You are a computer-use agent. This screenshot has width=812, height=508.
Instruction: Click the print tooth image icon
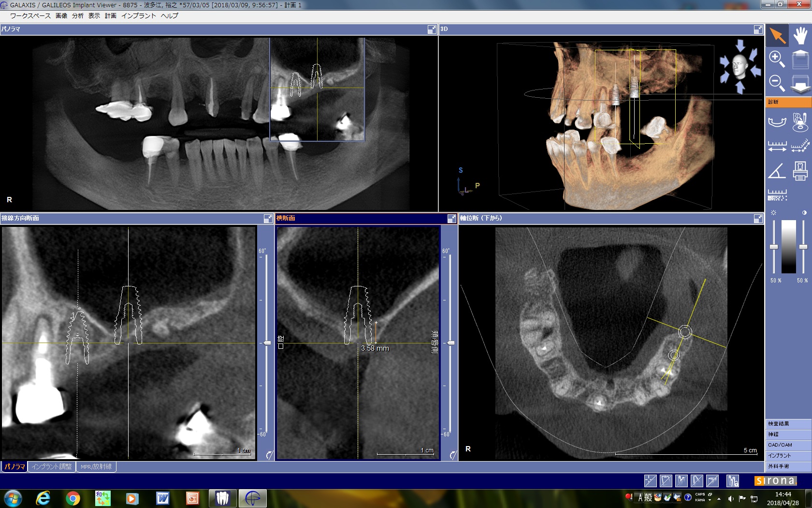[800, 171]
